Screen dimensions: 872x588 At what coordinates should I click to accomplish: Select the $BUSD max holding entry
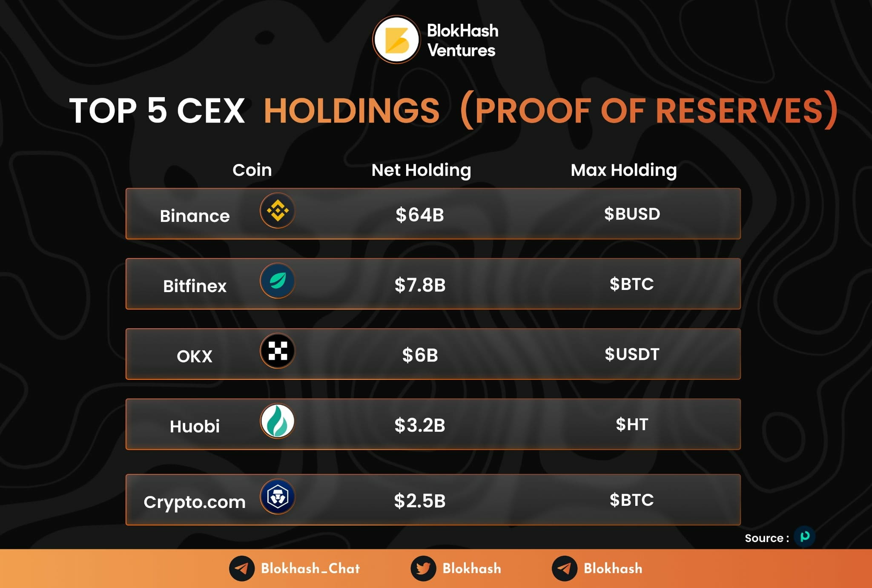[632, 214]
